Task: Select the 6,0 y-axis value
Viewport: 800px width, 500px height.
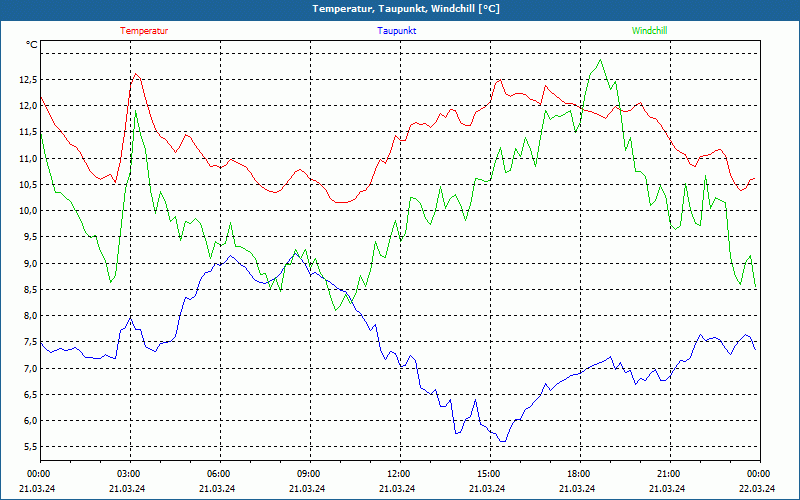Action: click(31, 421)
